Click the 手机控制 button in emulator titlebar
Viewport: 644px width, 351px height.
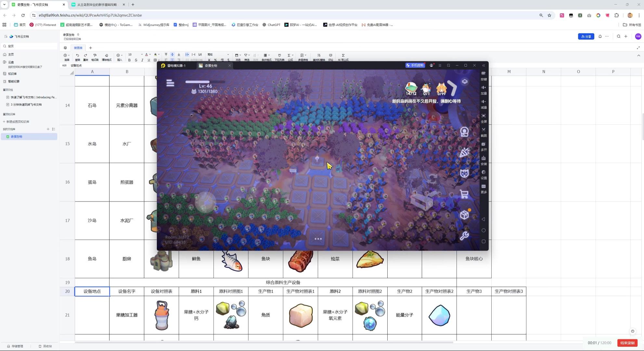[x=415, y=65]
